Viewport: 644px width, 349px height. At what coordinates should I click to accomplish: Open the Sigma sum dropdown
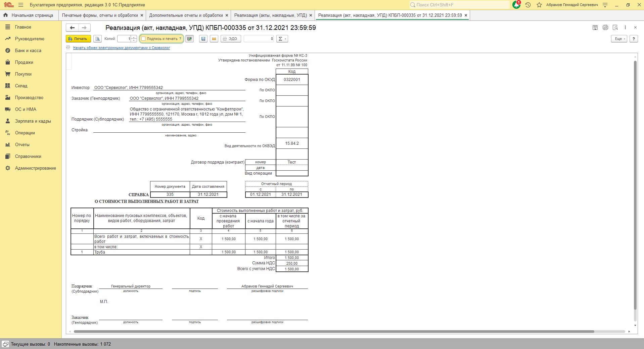click(282, 39)
